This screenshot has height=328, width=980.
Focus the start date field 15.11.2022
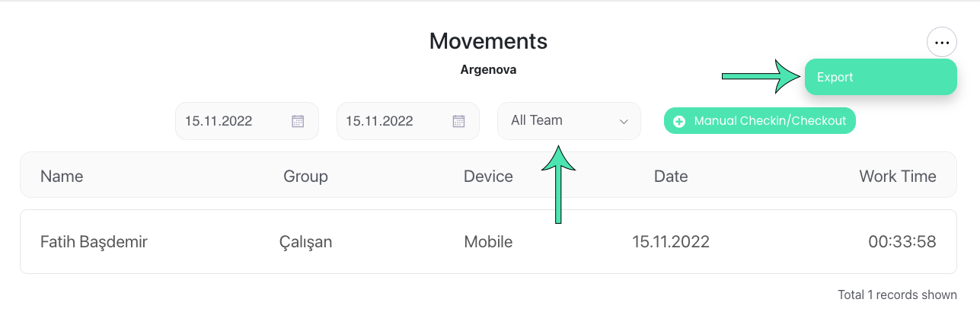click(x=247, y=121)
